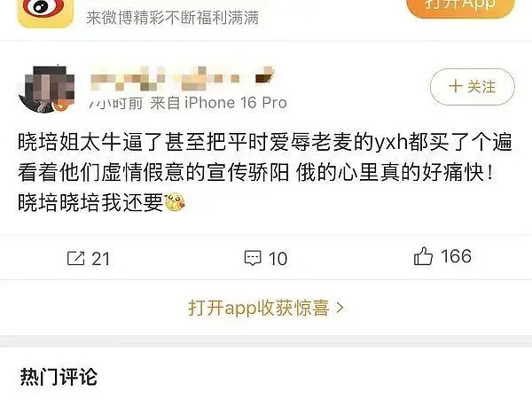
Task: Like the post with thumbs-up icon
Action: tap(423, 256)
